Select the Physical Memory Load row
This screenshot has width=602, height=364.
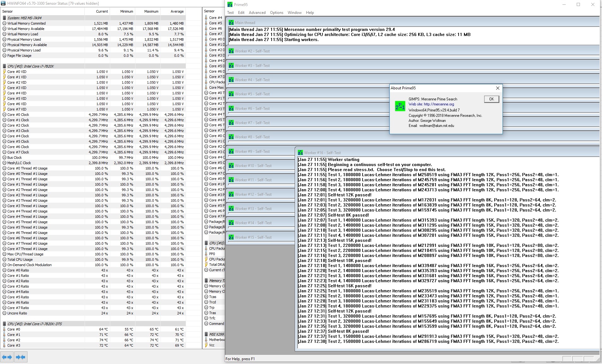(93, 50)
